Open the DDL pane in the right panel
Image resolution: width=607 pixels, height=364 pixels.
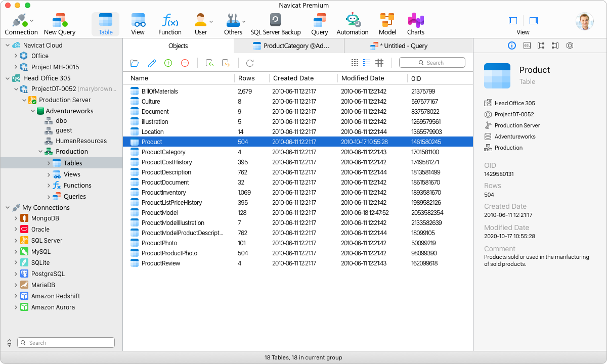click(x=526, y=45)
